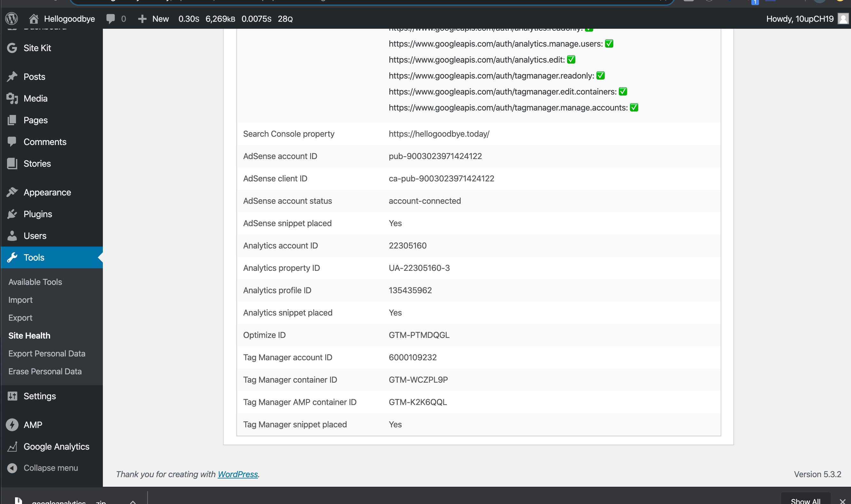Open the Google Analytics menu

tap(52, 447)
